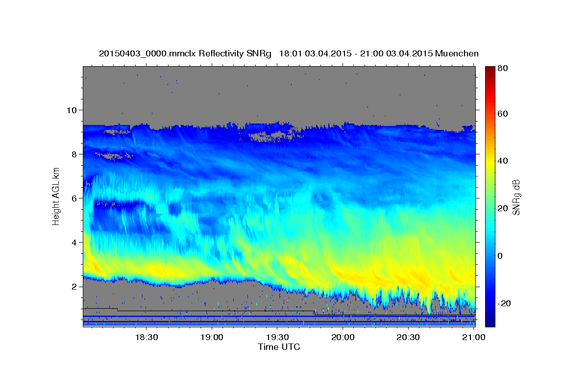Viewport: 588px width, 392px height.
Task: Click the colorbar value 40
Action: pos(502,161)
